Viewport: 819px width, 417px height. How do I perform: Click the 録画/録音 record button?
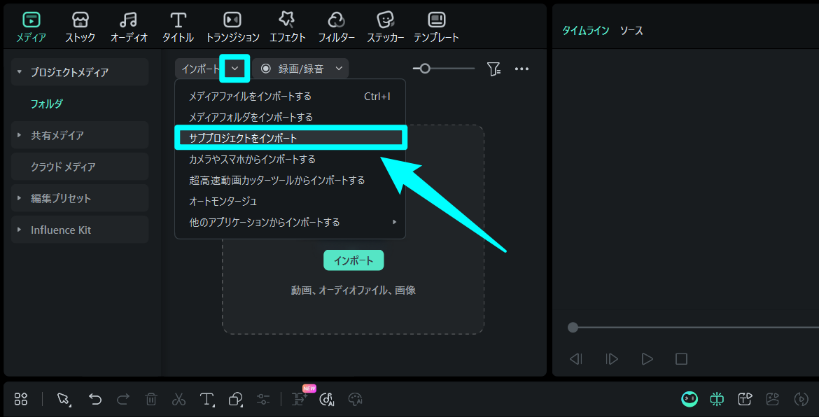click(292, 69)
